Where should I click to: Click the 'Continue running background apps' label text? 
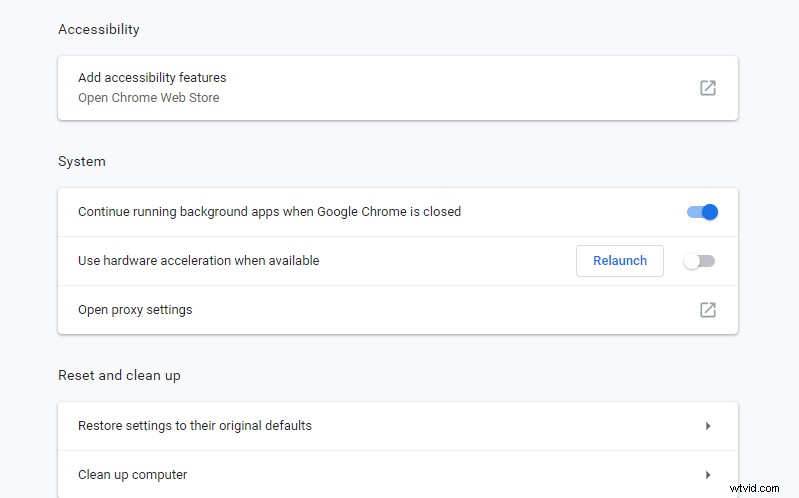(269, 212)
